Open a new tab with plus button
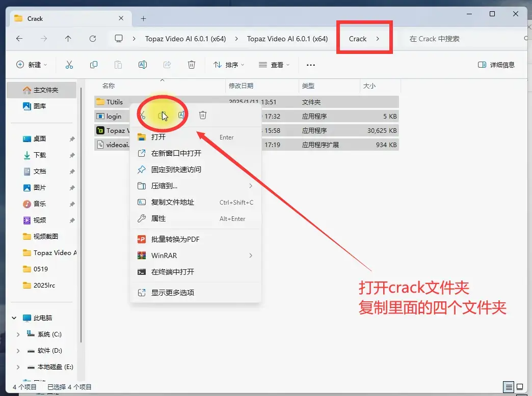Screen dimensions: 532x396 tap(144, 19)
